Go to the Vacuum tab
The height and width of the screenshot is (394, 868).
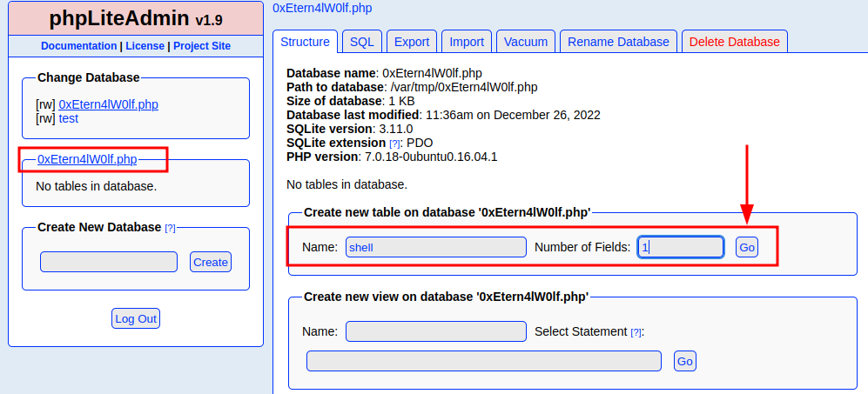526,42
